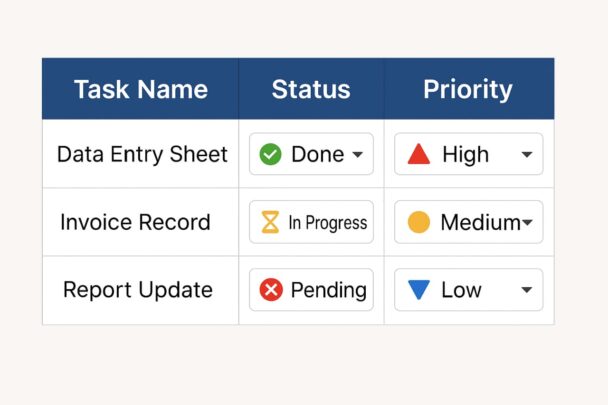The image size is (608, 405).
Task: Click the red High priority triangle icon
Action: point(419,154)
